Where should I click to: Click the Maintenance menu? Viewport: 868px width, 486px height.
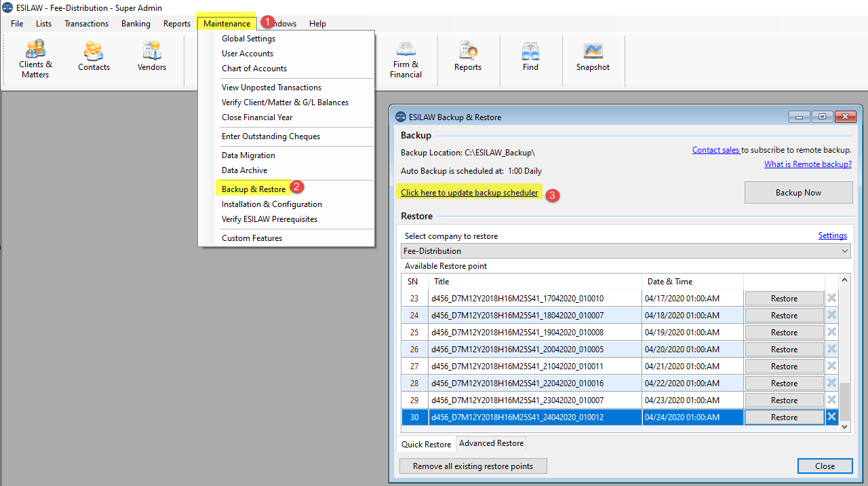tap(226, 23)
